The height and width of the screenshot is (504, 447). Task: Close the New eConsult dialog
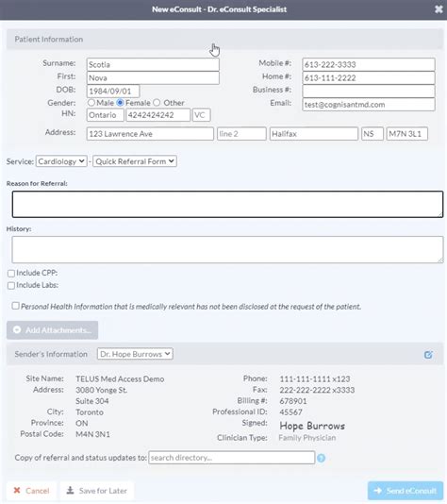[x=439, y=9]
